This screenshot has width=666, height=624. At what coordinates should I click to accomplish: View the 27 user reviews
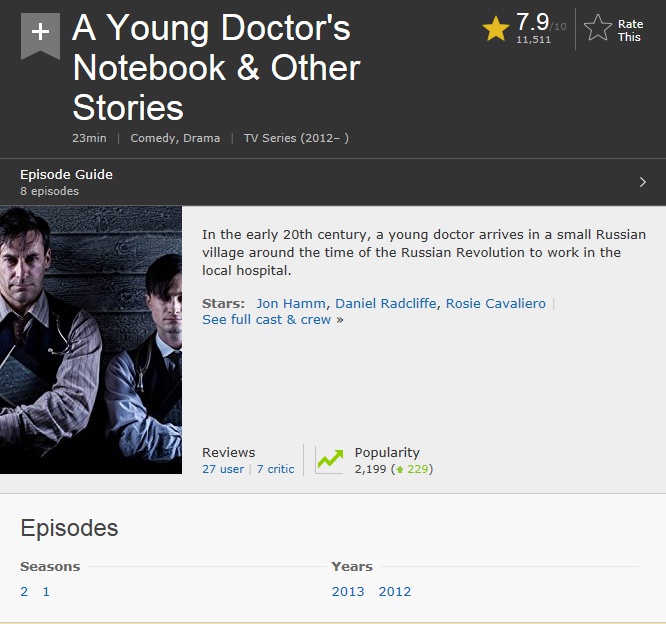[223, 469]
